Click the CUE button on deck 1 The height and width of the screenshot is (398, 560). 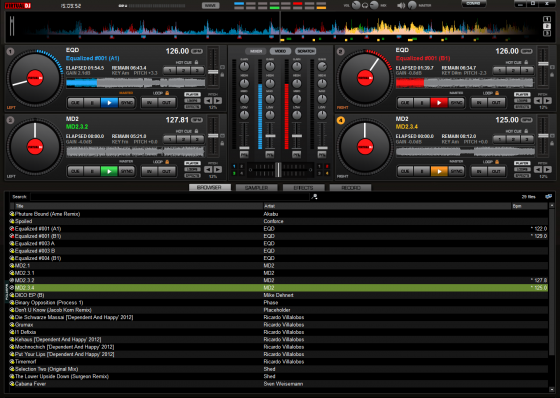(x=75, y=103)
